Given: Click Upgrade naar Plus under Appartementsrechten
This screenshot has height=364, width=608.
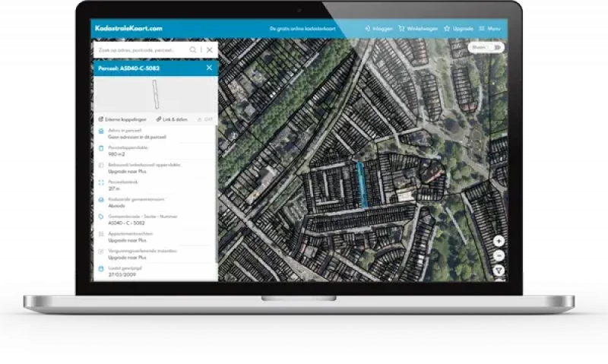Looking at the screenshot, I should pyautogui.click(x=127, y=240).
